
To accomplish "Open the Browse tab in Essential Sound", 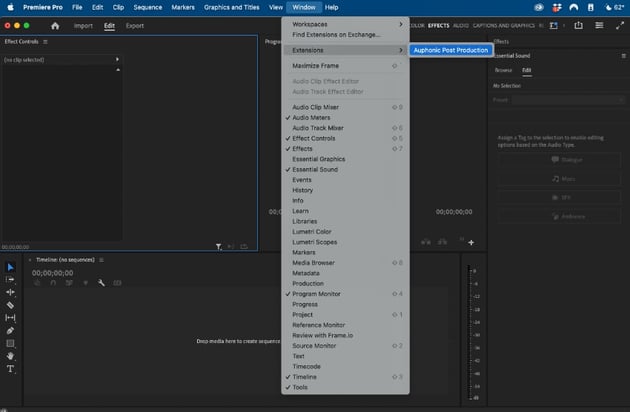I will [x=503, y=70].
